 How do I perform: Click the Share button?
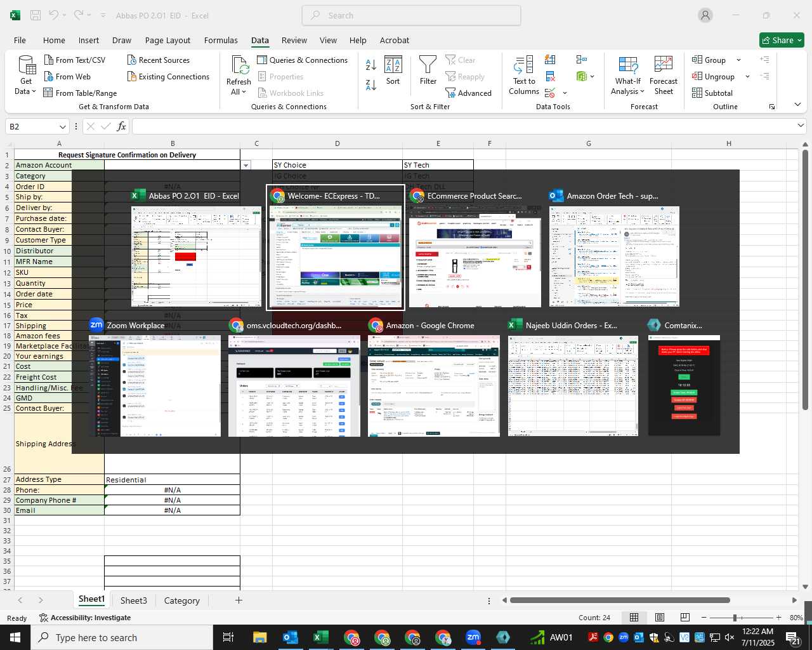(x=782, y=40)
